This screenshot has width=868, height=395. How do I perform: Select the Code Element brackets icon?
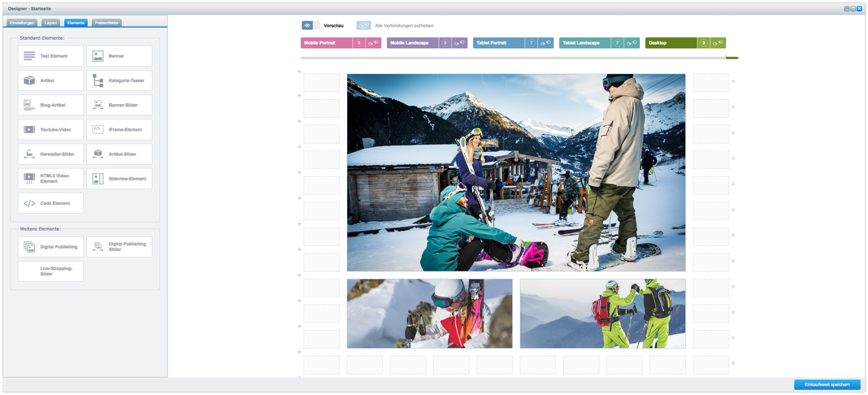click(x=29, y=203)
